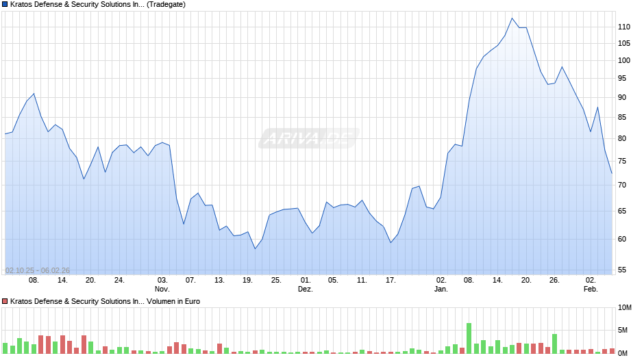644x360 pixels.
Task: Click the '03. Nov.' date axis label
Action: pyautogui.click(x=162, y=285)
